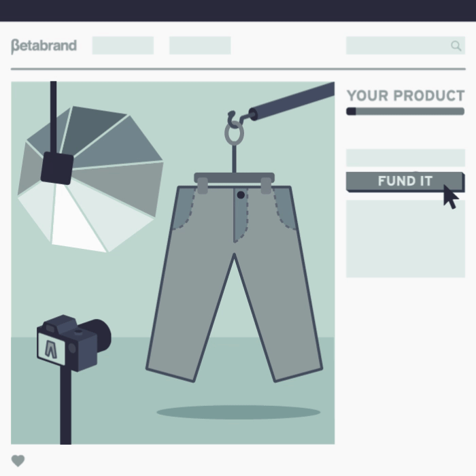Click the dark boom pole holding the hanger
This screenshot has height=476, width=476.
pyautogui.click(x=292, y=101)
